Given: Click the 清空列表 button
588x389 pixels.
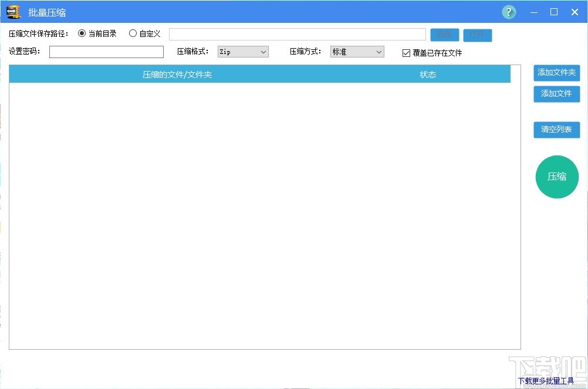Looking at the screenshot, I should coord(556,130).
